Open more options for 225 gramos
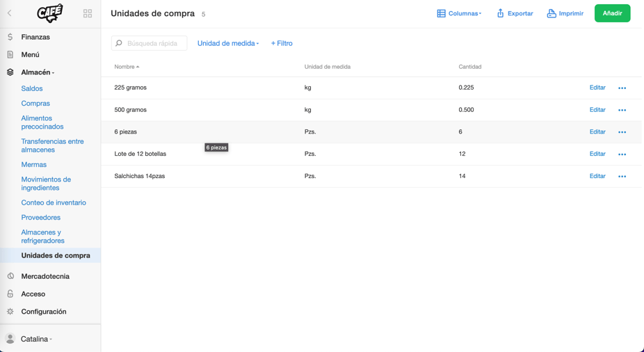 pyautogui.click(x=622, y=88)
